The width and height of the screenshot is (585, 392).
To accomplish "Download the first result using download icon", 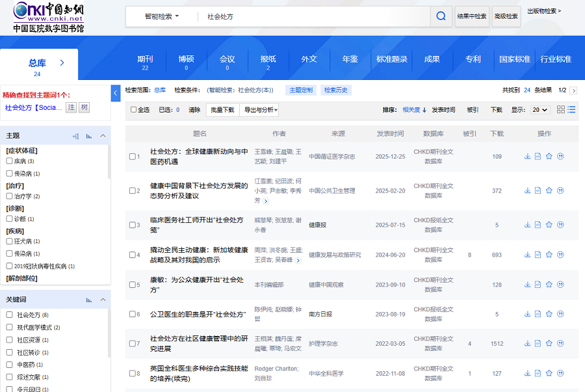I will 527,156.
